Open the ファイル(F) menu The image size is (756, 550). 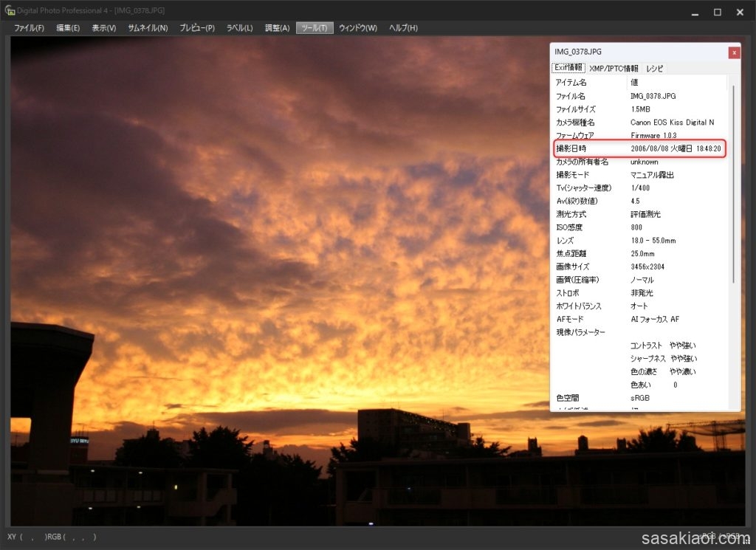tap(29, 28)
